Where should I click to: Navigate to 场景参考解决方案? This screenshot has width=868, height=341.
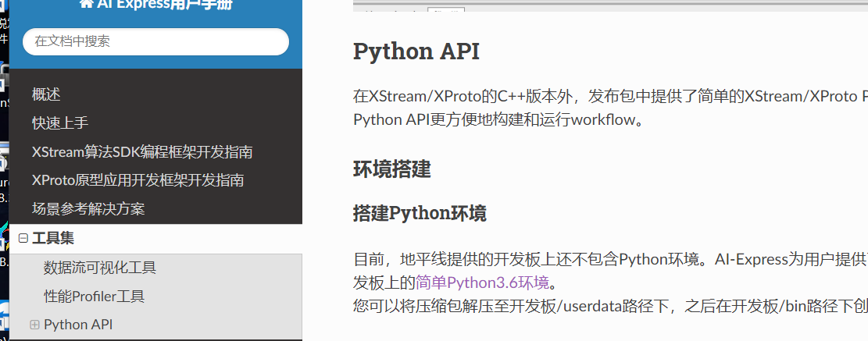88,209
